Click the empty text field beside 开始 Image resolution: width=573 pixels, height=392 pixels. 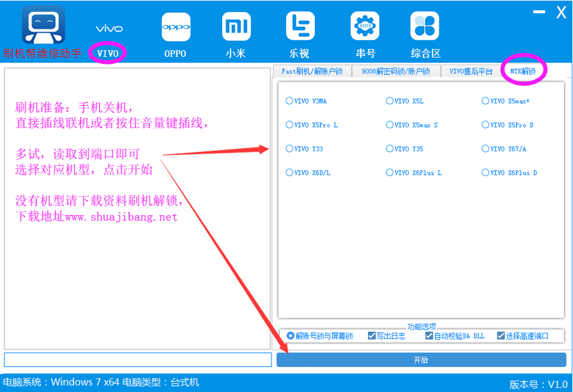click(138, 360)
